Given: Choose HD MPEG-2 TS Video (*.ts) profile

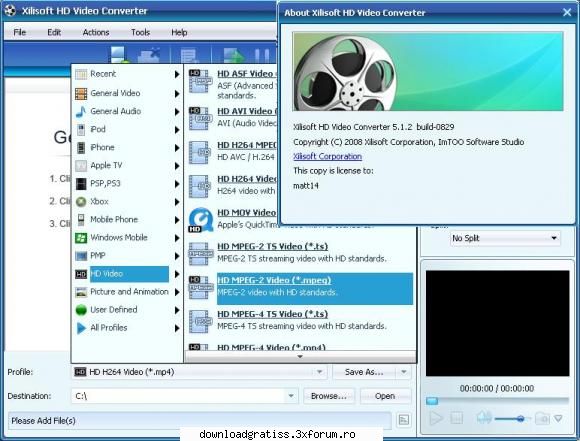Looking at the screenshot, I should (x=300, y=252).
